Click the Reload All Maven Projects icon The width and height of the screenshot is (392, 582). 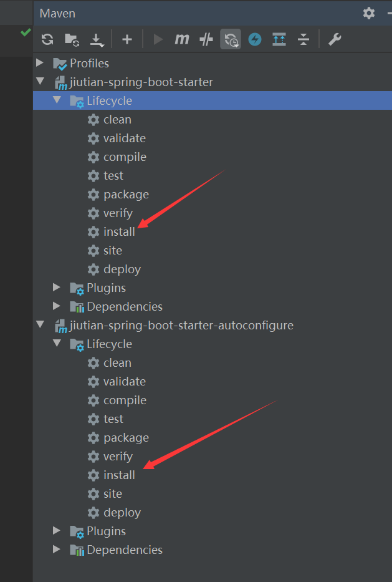(x=47, y=40)
